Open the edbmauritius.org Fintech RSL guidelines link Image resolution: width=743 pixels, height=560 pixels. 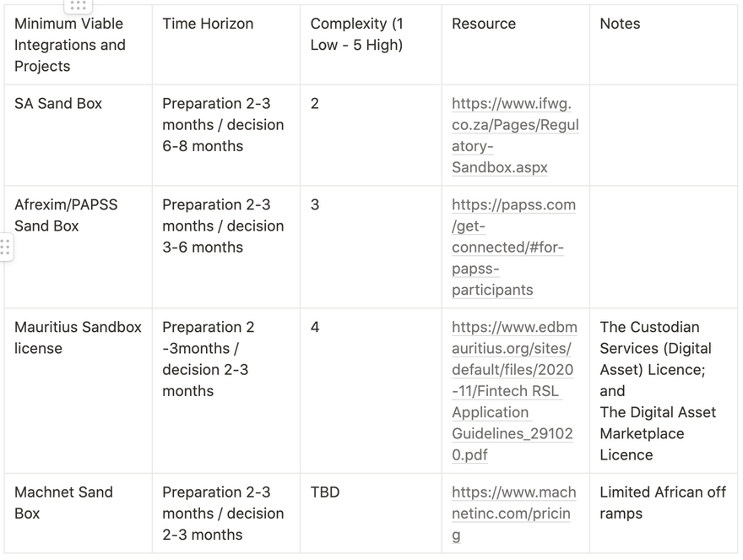(514, 390)
